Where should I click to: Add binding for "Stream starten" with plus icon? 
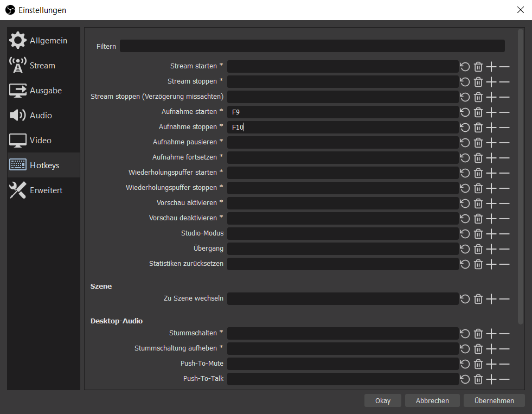click(x=491, y=66)
